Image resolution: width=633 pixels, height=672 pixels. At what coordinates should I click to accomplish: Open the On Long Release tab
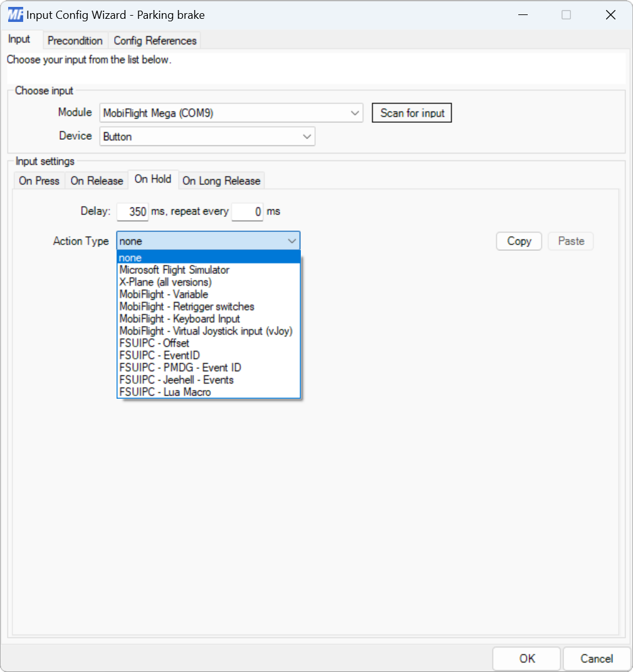(x=221, y=181)
